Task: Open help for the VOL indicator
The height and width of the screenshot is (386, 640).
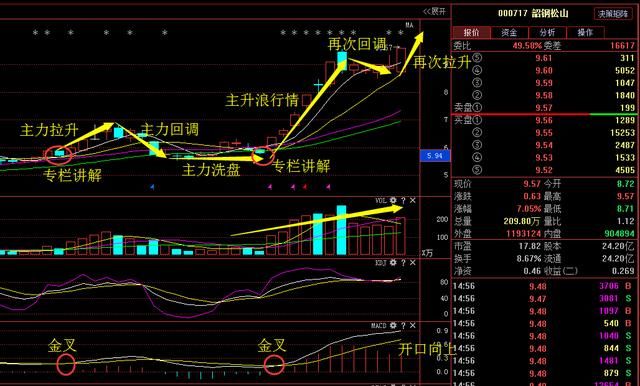Action: point(403,200)
